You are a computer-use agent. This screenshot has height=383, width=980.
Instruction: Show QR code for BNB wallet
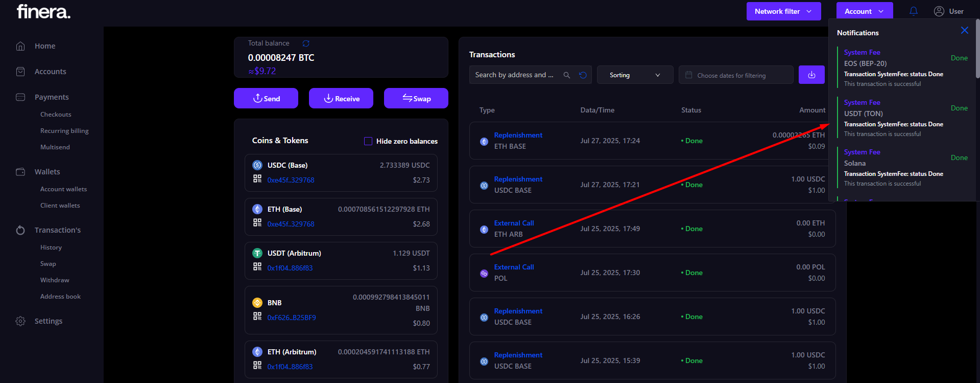257,317
